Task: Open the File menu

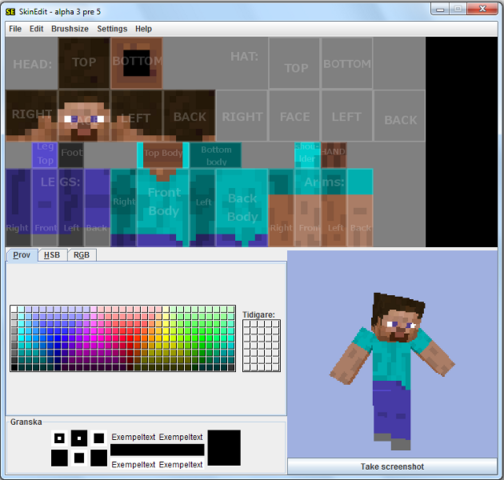Action: pos(15,29)
